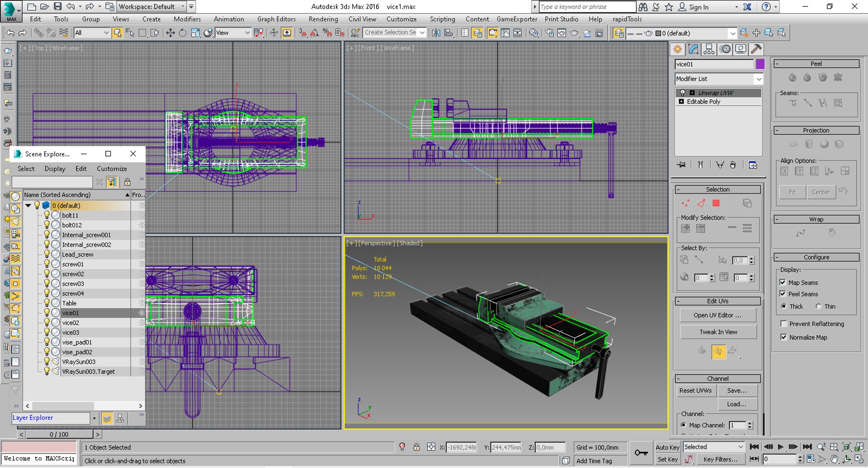Open the Hierarchy command panel tab

[709, 49]
